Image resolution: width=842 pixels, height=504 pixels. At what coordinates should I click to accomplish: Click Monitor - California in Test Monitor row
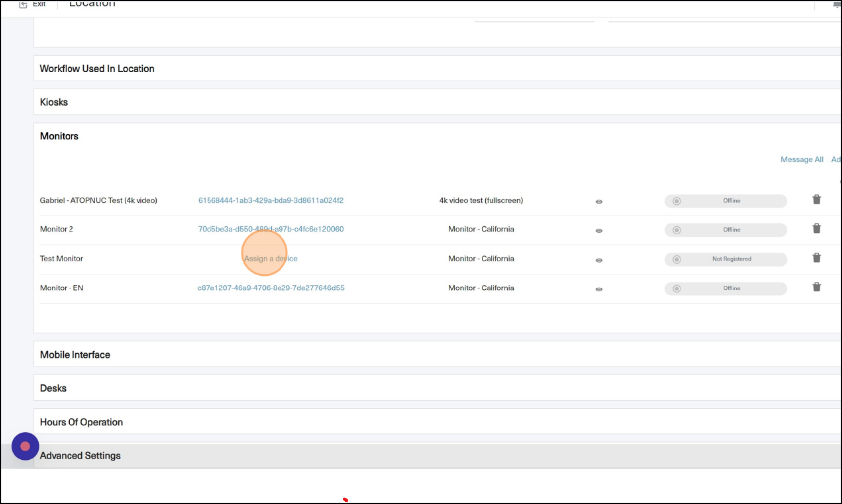[x=481, y=258]
